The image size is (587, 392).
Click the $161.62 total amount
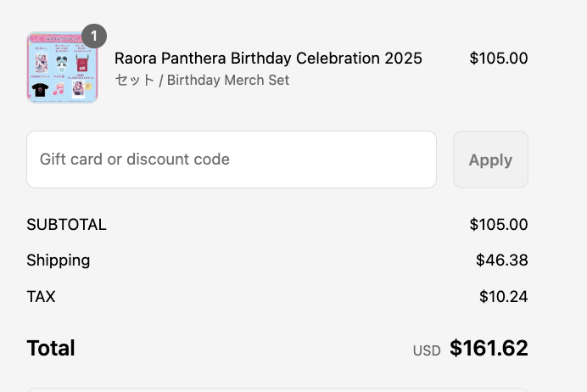pos(489,348)
